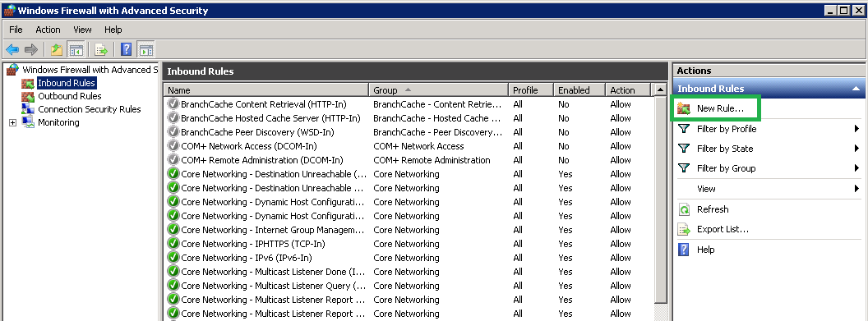Expand the Monitoring tree node
Image resolution: width=868 pixels, height=321 pixels.
tap(12, 122)
